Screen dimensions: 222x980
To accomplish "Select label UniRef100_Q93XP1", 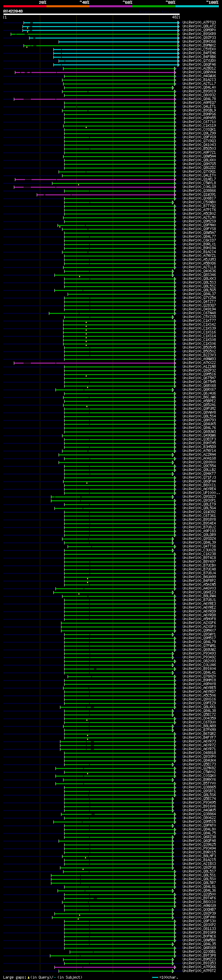I will tap(199, 500).
